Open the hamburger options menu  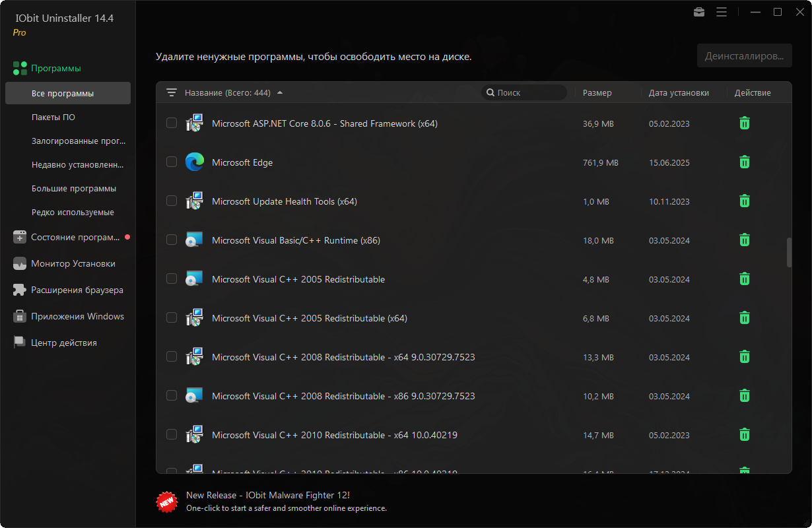pos(722,12)
